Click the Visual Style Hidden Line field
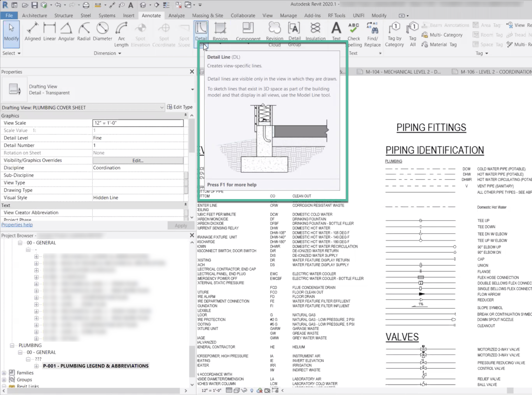532x395 pixels. pyautogui.click(x=137, y=197)
